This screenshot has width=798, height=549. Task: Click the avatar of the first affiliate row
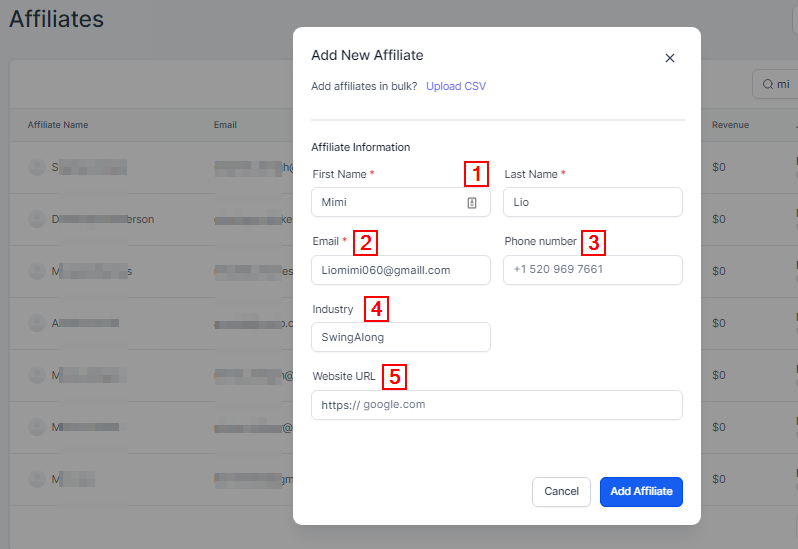37,167
